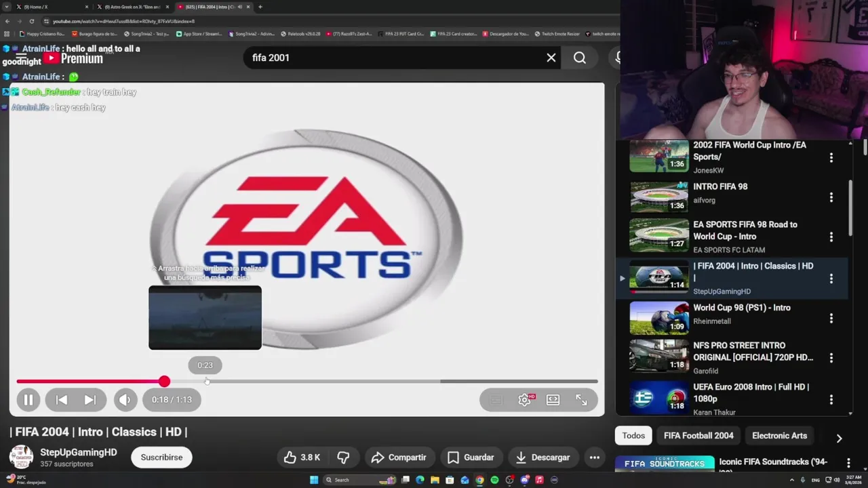868x488 pixels.
Task: Open options for NFS PRO STREET INTRO
Action: click(831, 358)
